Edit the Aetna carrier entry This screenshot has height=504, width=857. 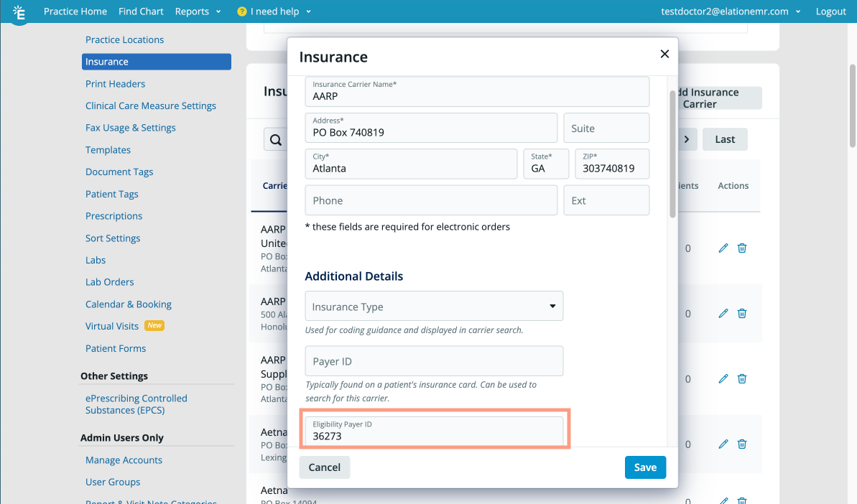click(723, 444)
